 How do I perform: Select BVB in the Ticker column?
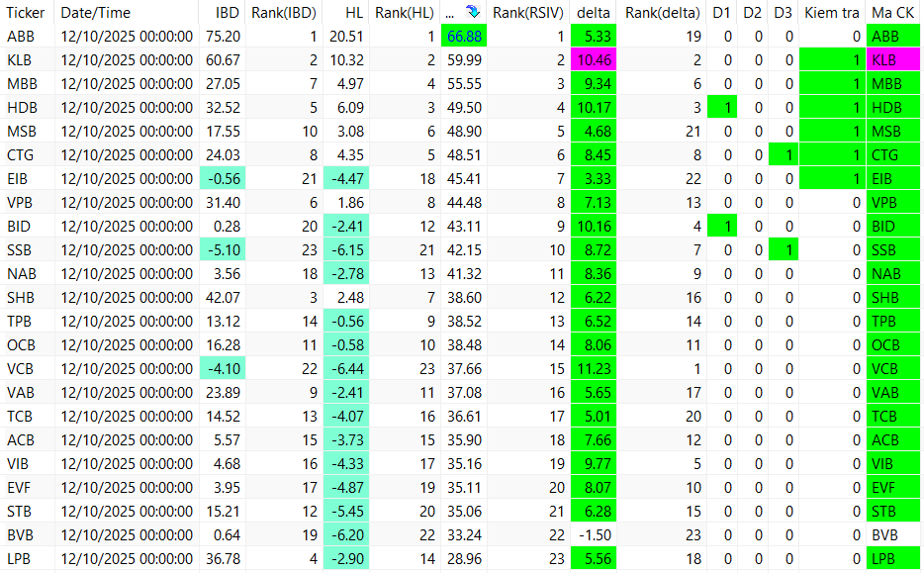(20, 534)
